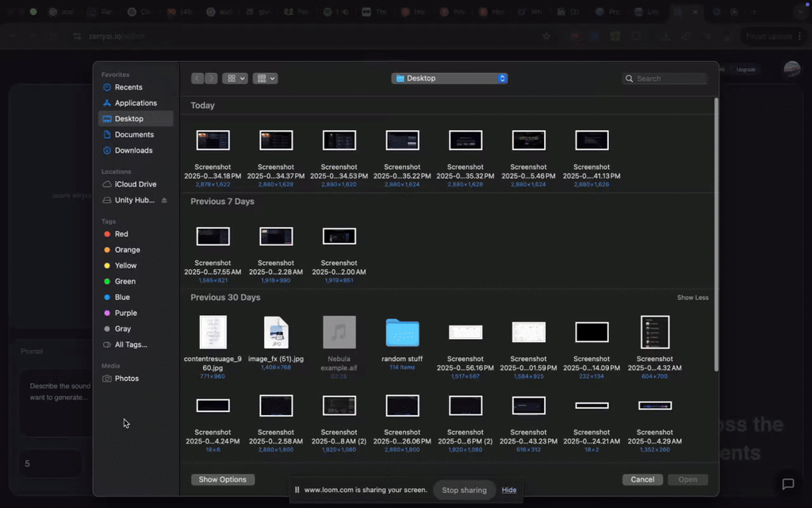The height and width of the screenshot is (508, 812).
Task: Select Screenshot 2025-0...35.32 PM thumbnail
Action: 465,140
